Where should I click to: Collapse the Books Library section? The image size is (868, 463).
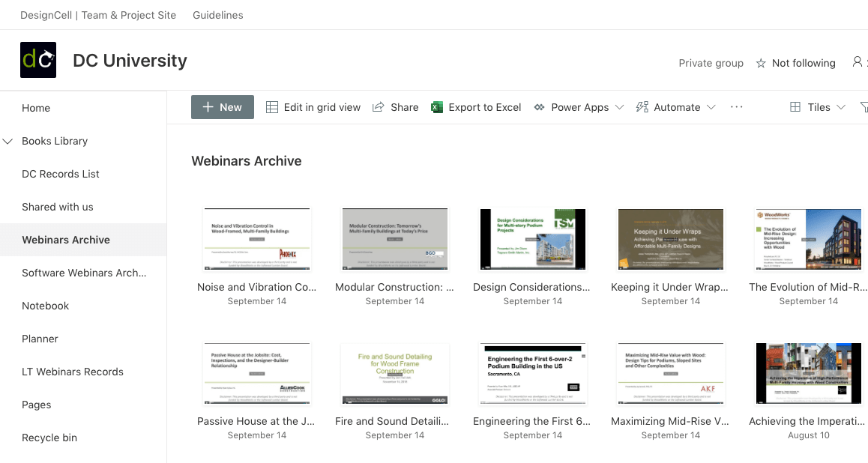point(7,141)
